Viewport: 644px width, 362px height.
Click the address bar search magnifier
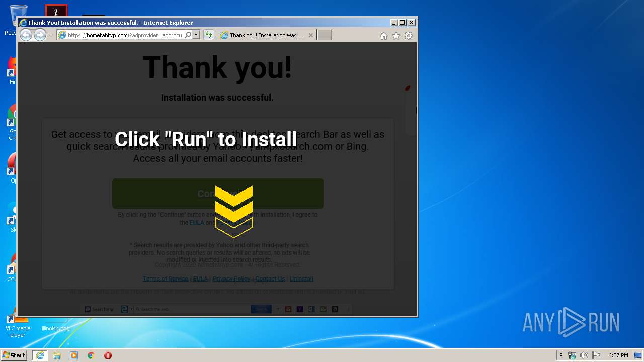(x=188, y=35)
